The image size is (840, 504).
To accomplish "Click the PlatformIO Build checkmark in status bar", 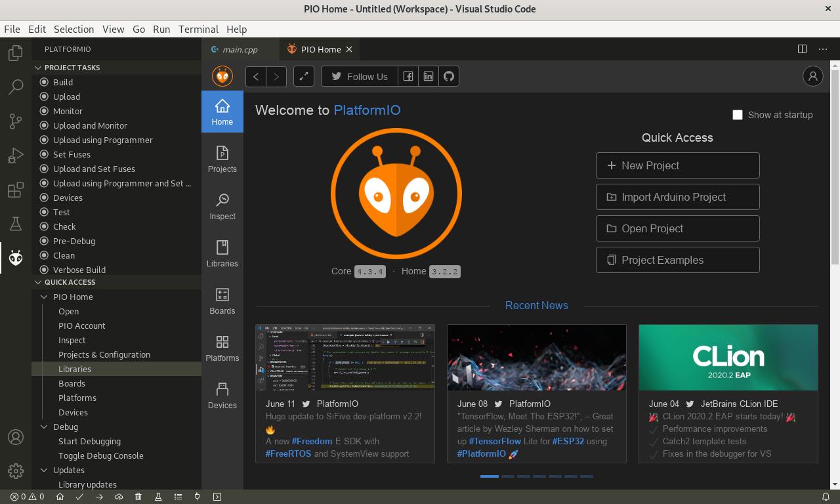I will [79, 497].
